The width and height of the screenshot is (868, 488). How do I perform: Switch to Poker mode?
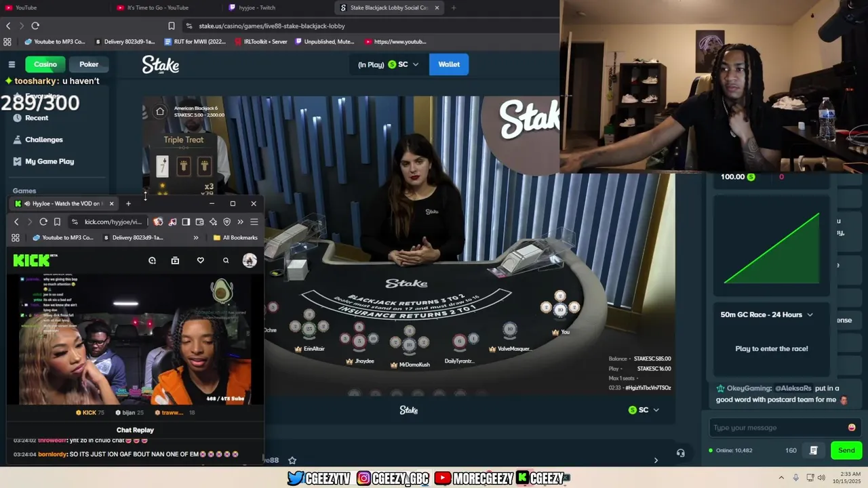pyautogui.click(x=89, y=64)
